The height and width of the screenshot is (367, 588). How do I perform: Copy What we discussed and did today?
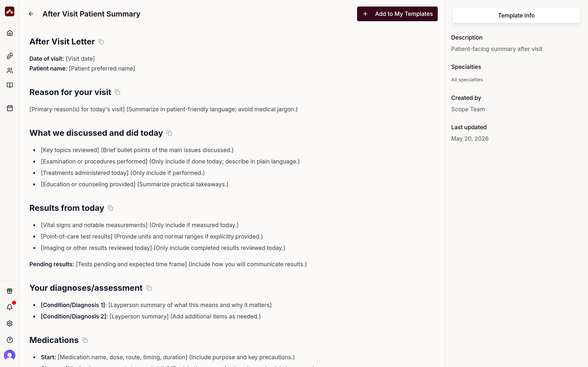[169, 133]
